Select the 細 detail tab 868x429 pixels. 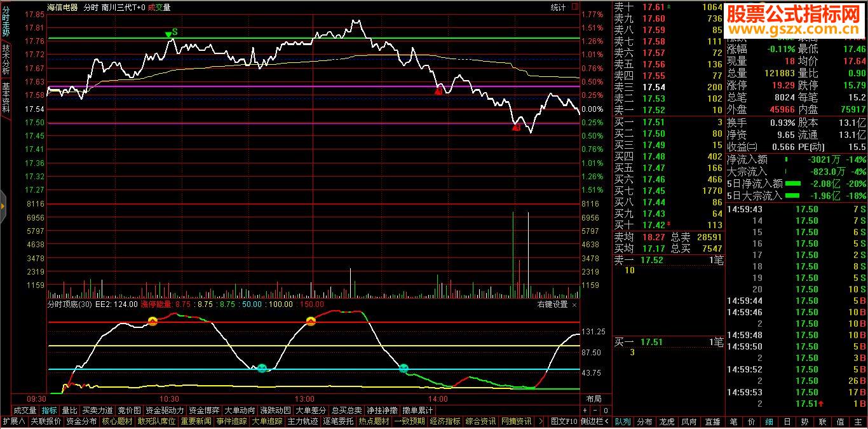[x=769, y=421]
